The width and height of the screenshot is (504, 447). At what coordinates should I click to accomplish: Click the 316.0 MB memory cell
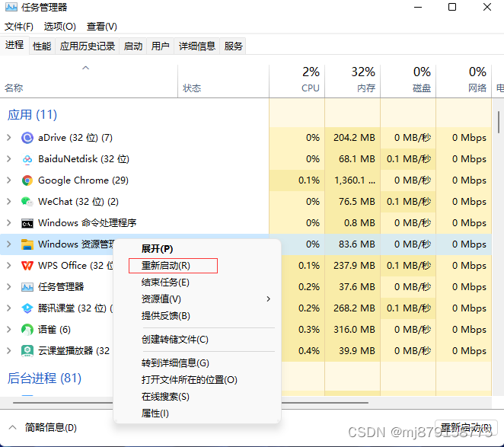[x=354, y=329]
